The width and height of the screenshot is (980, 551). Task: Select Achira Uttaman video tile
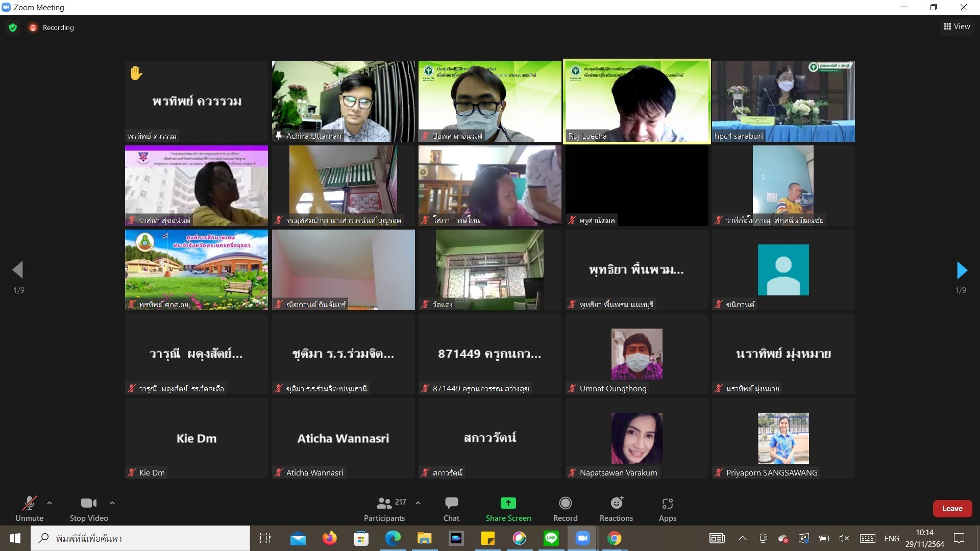point(344,102)
